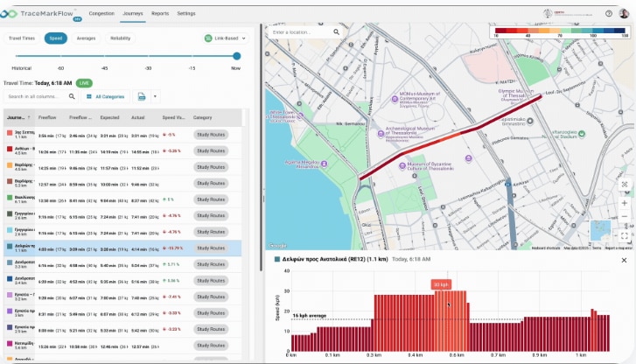Toggle fullscreen map view
636x364 pixels.
(624, 235)
